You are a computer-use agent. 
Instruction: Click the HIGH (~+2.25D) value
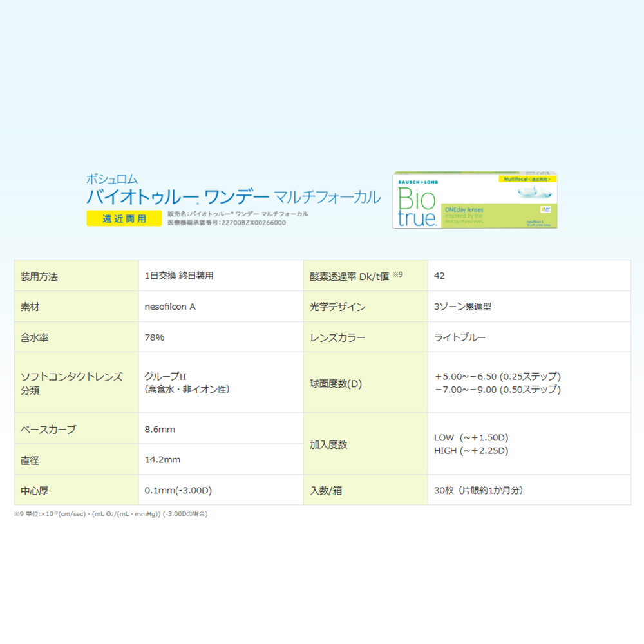471,451
